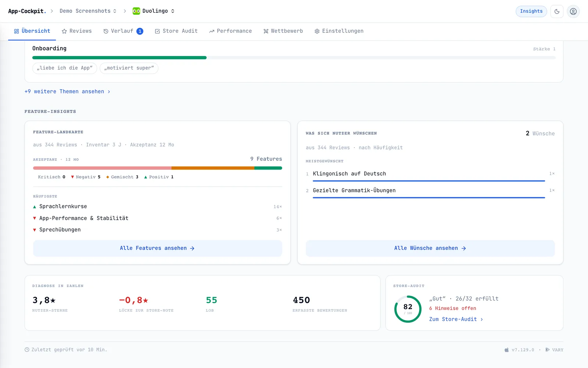Open App-Performance & Stabilität feature row
Image resolution: width=588 pixels, height=368 pixels.
click(x=158, y=218)
